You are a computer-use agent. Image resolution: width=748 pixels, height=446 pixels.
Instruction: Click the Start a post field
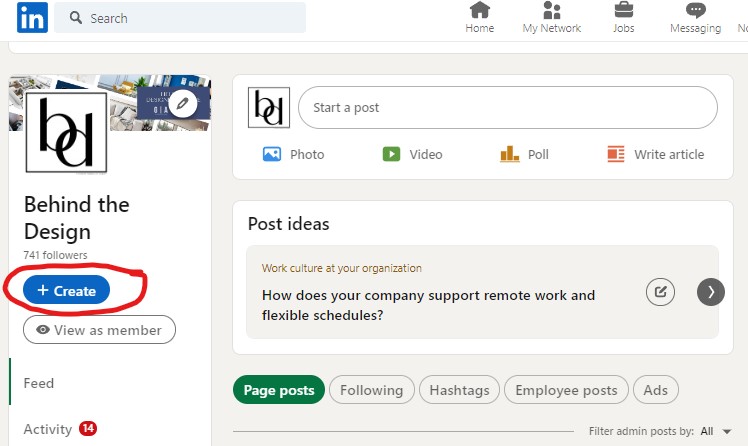coord(508,108)
